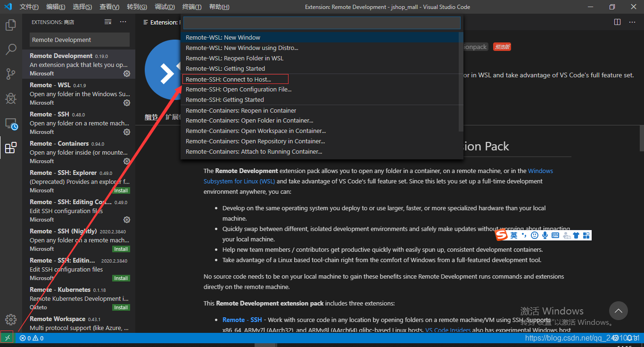Open the Extensions view more actions menu

123,22
